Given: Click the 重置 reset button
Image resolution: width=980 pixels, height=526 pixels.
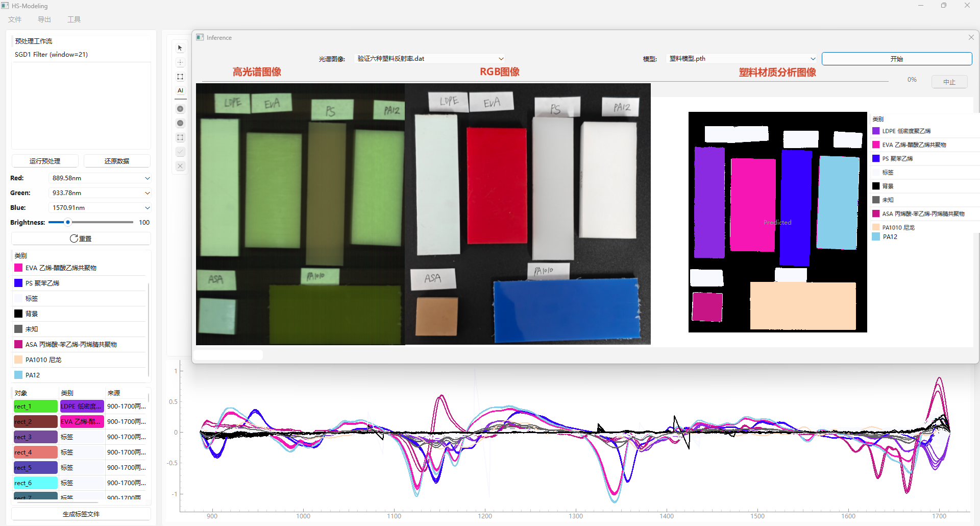Looking at the screenshot, I should (x=81, y=238).
